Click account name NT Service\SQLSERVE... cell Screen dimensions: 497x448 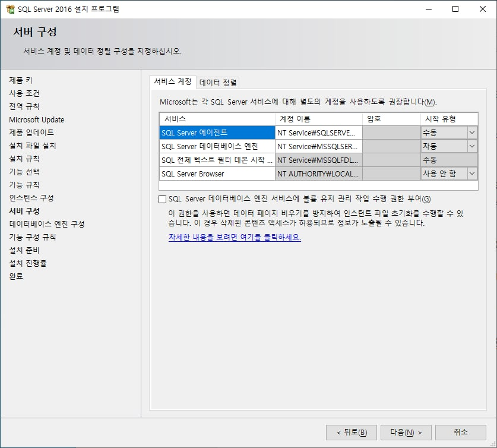(318, 132)
